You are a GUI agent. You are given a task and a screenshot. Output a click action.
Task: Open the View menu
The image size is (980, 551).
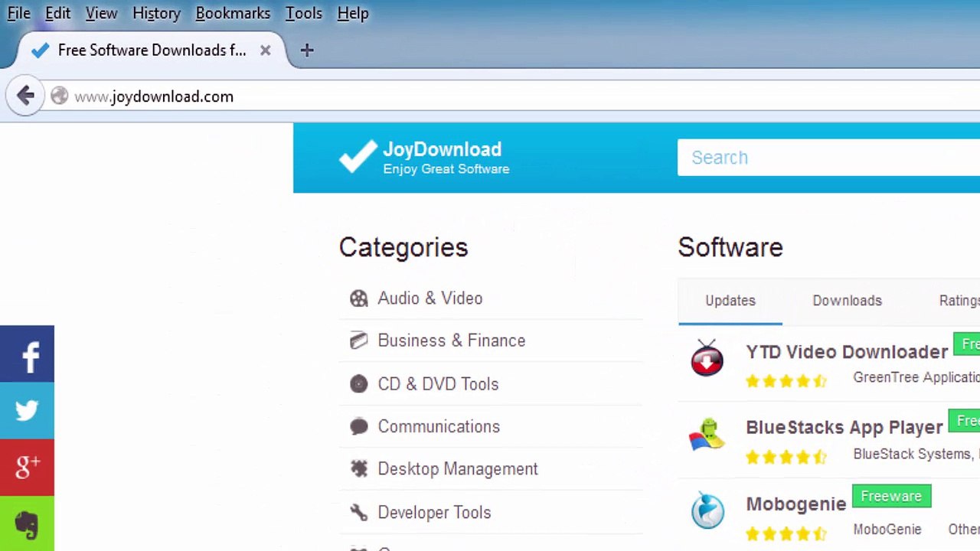(x=101, y=13)
